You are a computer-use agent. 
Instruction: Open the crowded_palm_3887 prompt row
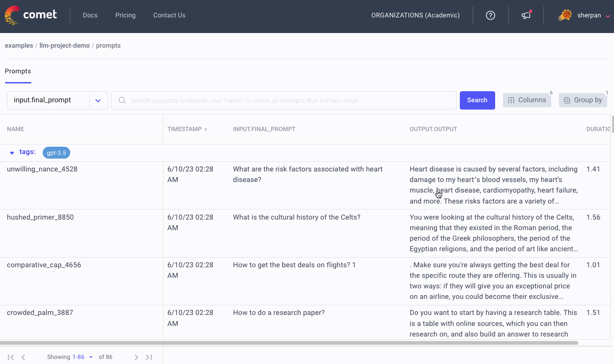40,313
